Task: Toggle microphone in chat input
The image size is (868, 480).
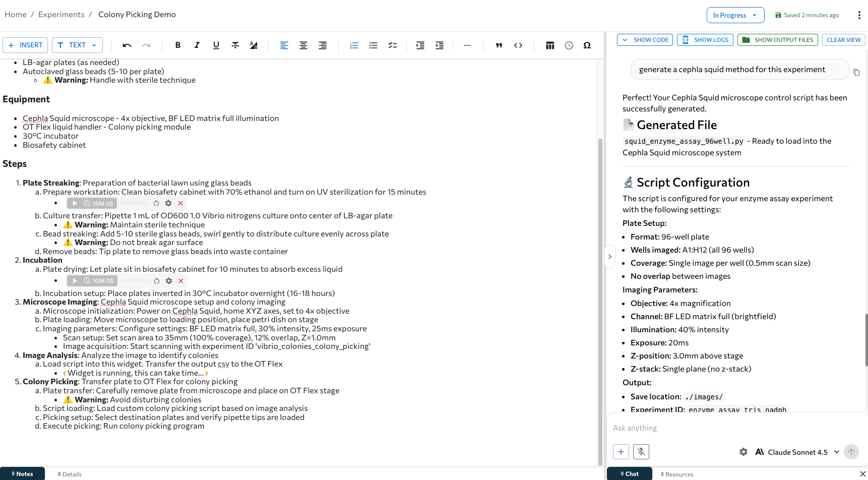Action: pos(641,452)
